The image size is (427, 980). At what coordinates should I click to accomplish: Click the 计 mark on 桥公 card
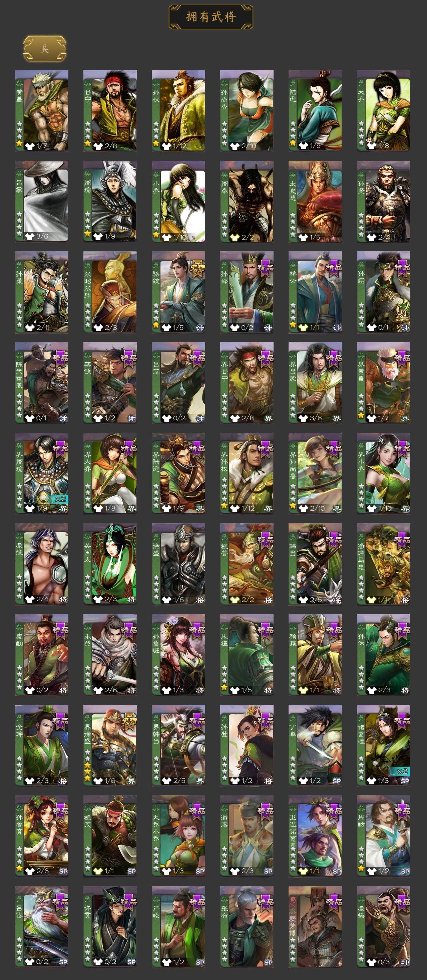[x=336, y=328]
